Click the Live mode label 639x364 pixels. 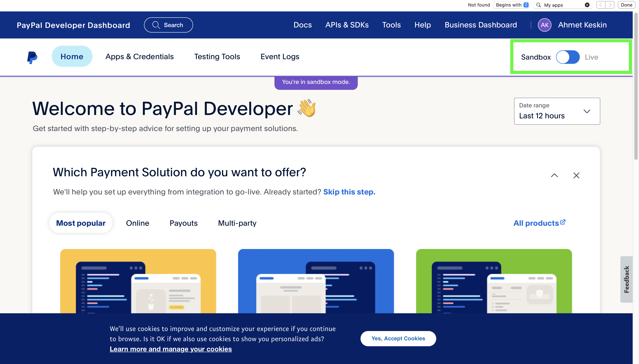coord(591,57)
